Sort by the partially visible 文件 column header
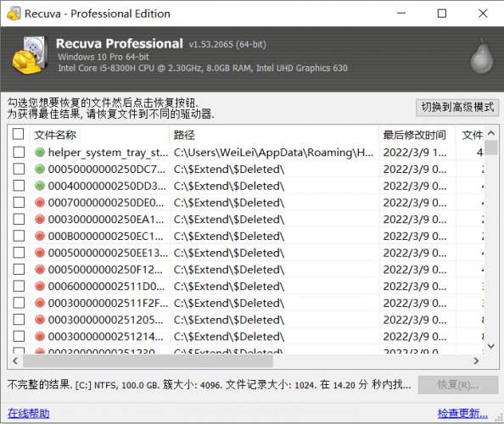 point(469,135)
